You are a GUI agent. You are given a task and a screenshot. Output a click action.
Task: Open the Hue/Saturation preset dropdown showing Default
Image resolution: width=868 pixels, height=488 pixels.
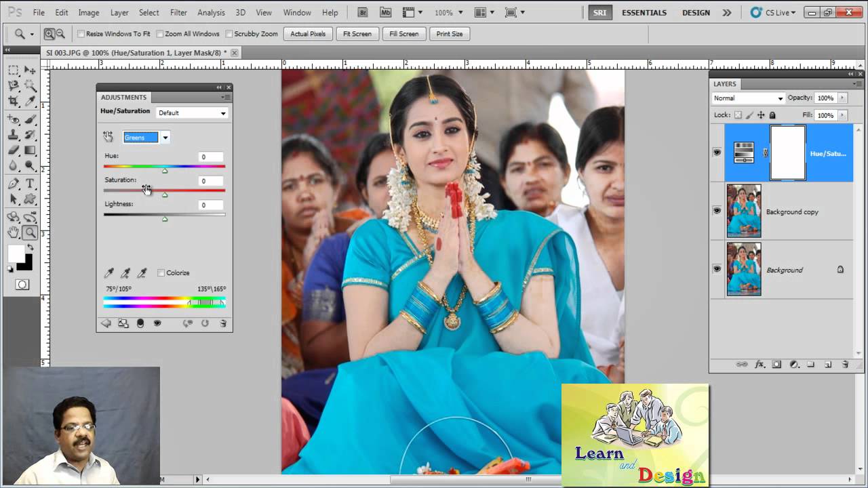tap(192, 113)
